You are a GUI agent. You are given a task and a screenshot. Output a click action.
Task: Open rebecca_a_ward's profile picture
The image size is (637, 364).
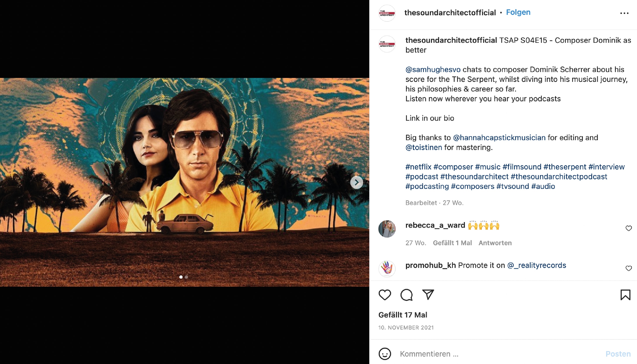(x=387, y=229)
